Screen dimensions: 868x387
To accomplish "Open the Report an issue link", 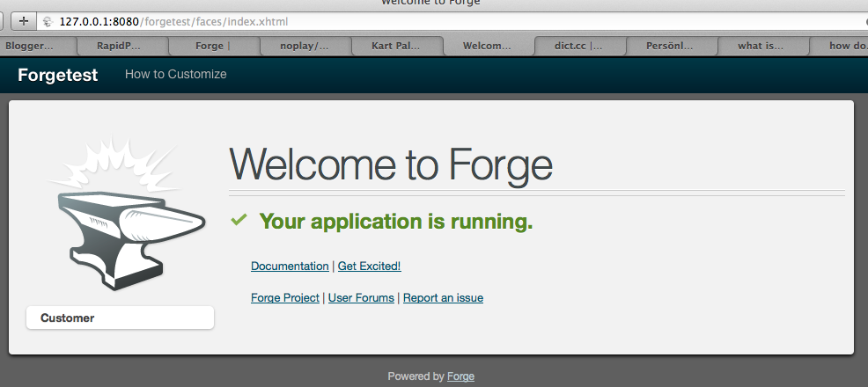I will [x=443, y=298].
